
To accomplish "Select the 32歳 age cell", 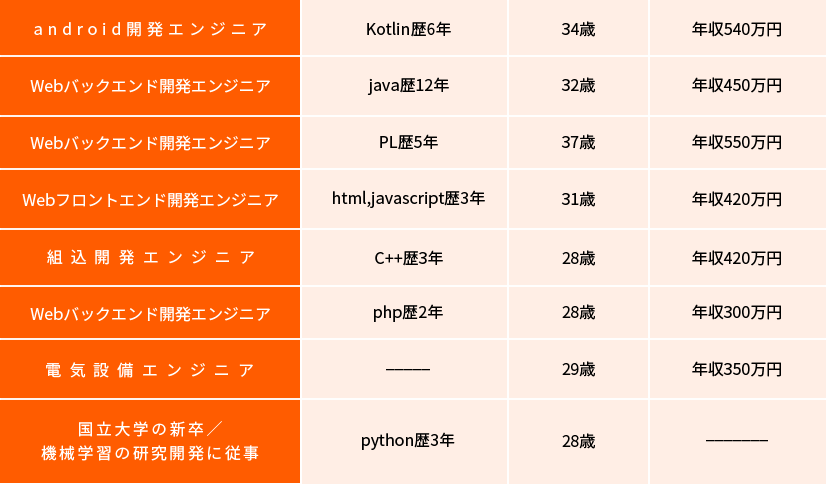I will tap(578, 85).
